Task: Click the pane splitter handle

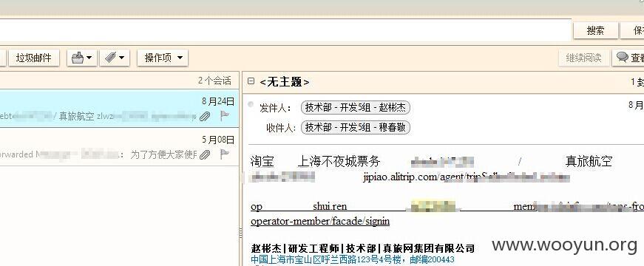Action: (241, 233)
